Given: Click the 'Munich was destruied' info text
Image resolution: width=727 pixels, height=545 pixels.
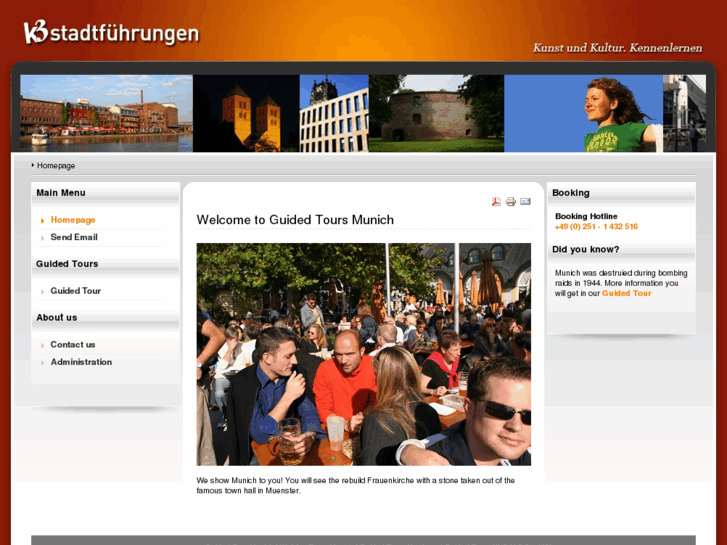Looking at the screenshot, I should [621, 283].
